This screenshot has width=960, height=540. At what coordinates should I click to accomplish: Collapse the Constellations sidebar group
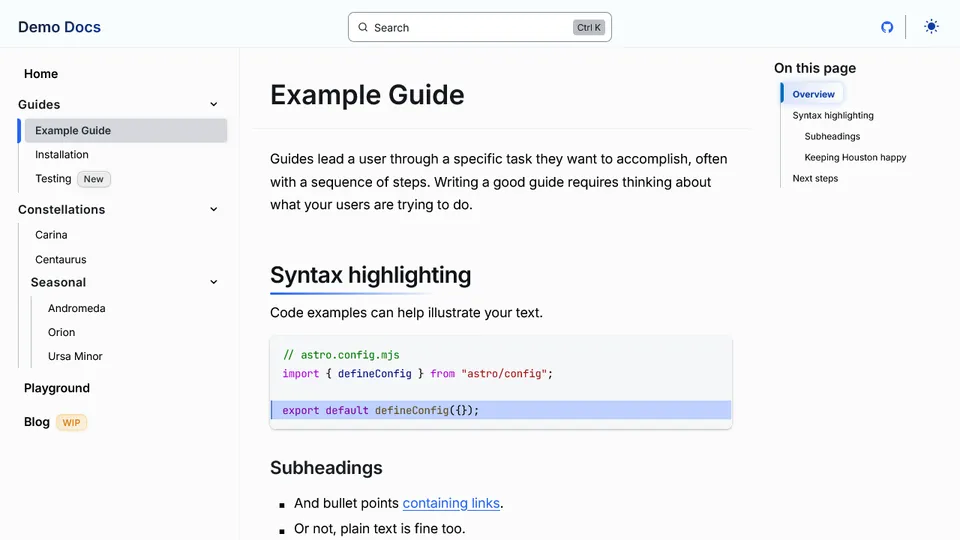[x=214, y=210]
